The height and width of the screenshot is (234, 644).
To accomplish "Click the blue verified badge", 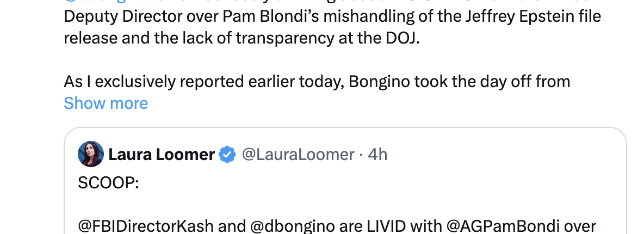I will [227, 155].
